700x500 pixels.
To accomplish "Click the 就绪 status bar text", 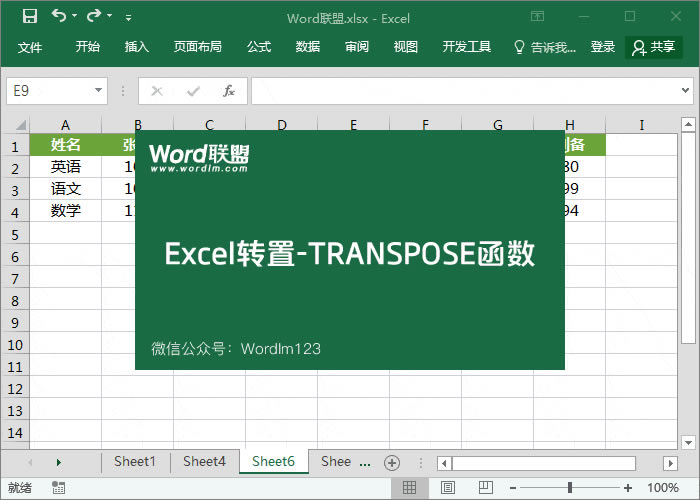I will pyautogui.click(x=20, y=488).
